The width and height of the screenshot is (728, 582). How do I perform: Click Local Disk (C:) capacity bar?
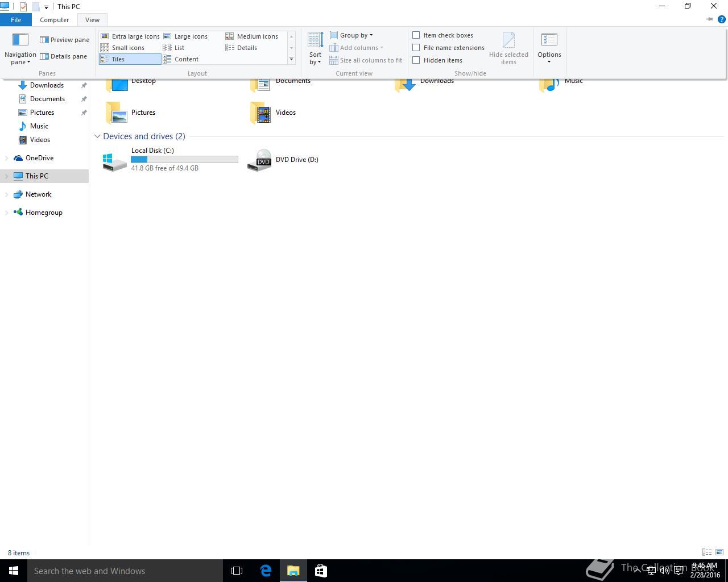[x=184, y=160]
